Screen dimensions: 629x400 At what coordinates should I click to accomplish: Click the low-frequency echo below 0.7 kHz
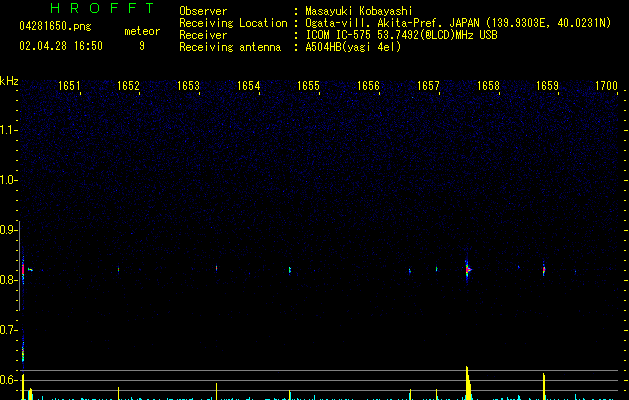pyautogui.click(x=23, y=350)
